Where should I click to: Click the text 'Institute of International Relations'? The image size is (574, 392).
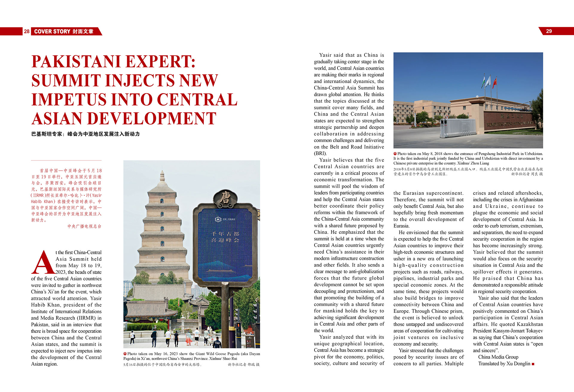[x=66, y=311]
